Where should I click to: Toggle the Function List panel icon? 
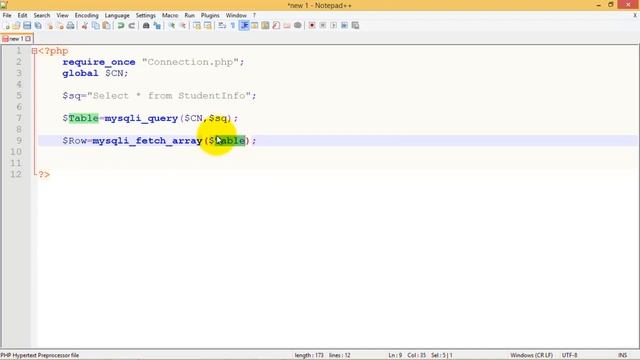pyautogui.click(x=276, y=26)
